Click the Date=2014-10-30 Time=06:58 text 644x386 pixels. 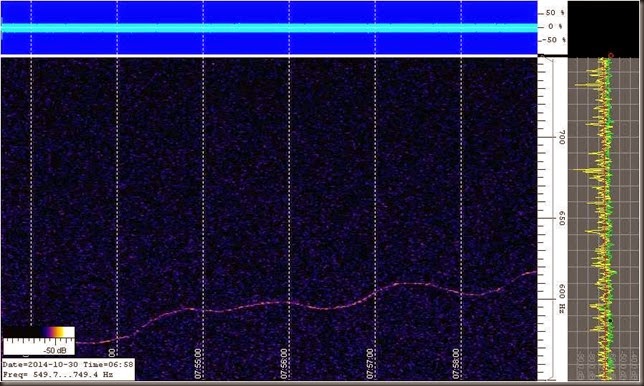click(x=68, y=364)
